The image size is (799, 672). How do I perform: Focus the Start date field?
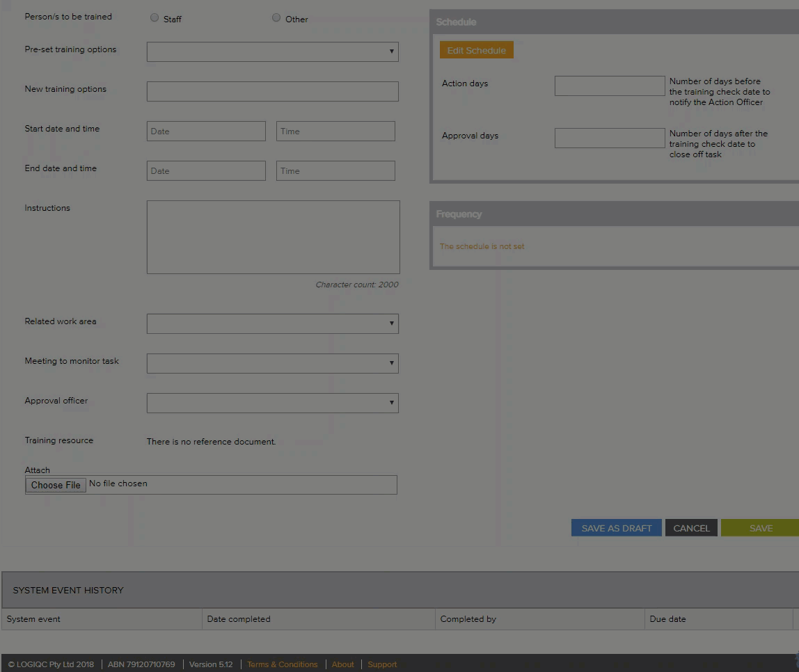206,131
